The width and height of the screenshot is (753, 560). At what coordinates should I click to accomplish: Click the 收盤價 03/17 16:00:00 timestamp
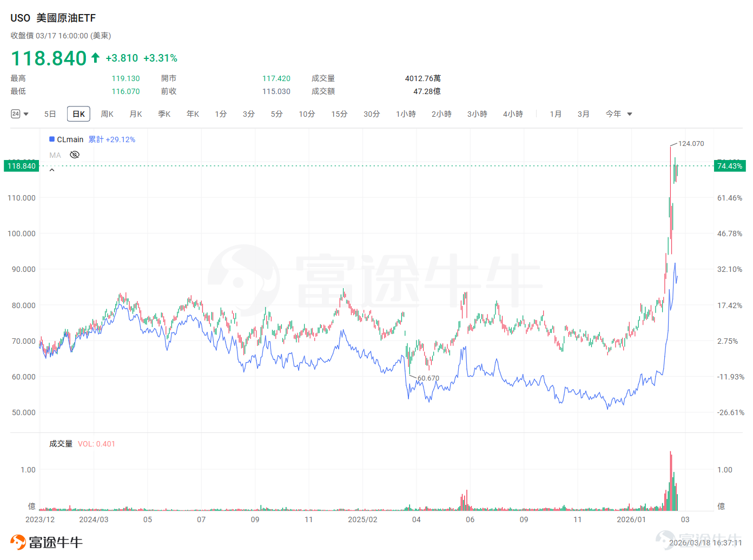point(61,36)
